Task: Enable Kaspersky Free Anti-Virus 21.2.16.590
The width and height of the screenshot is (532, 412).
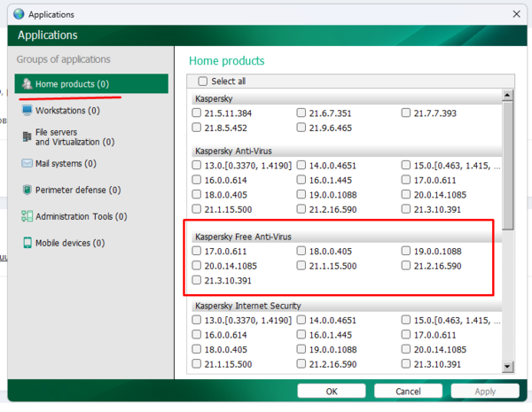Action: tap(406, 265)
